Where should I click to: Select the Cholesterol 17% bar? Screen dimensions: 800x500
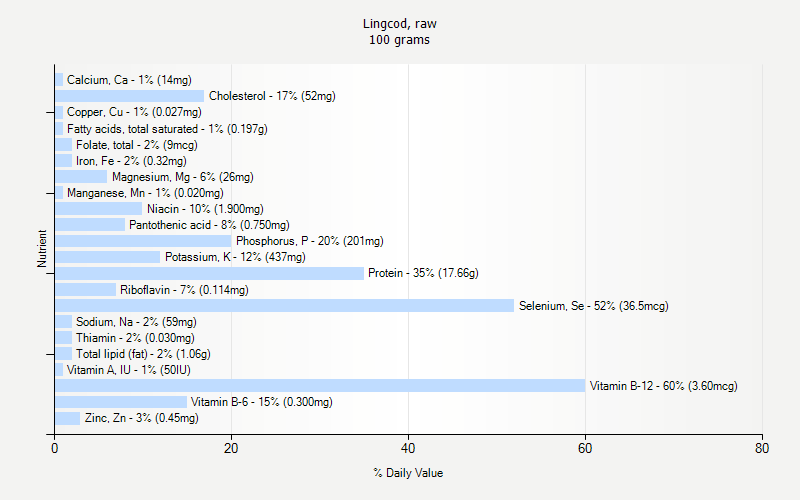pos(129,96)
